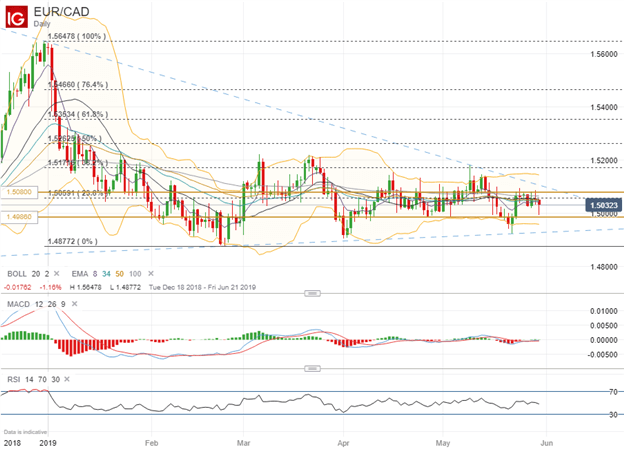Click the MACD -0.00500 axis label
Viewport: 624px width, 449px height.
[603, 355]
